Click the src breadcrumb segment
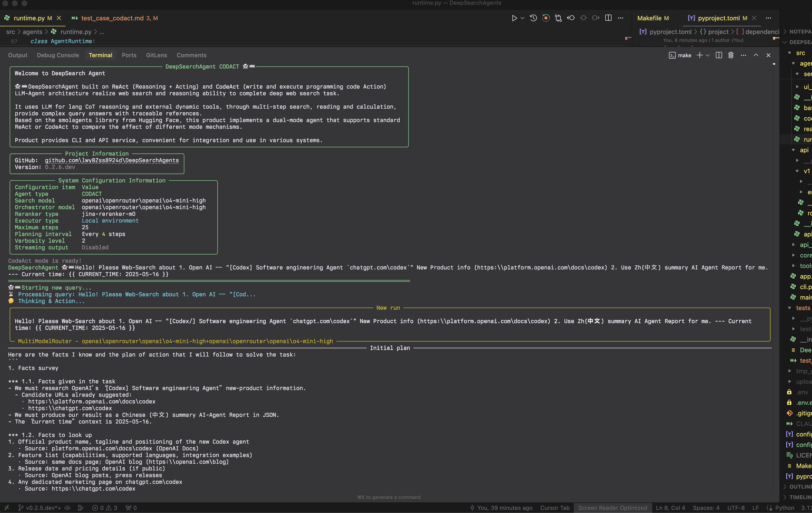 11,32
